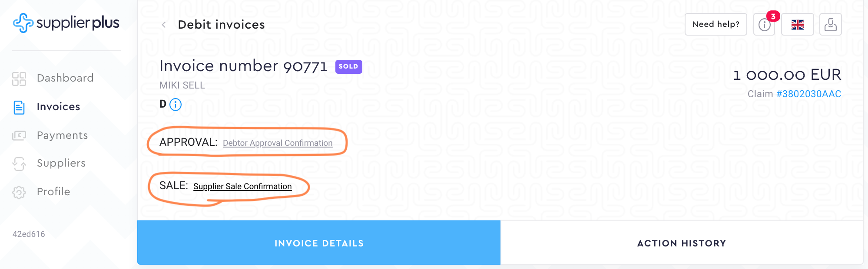Viewport: 868px width, 269px height.
Task: Show rating D info tooltip icon
Action: pos(176,105)
